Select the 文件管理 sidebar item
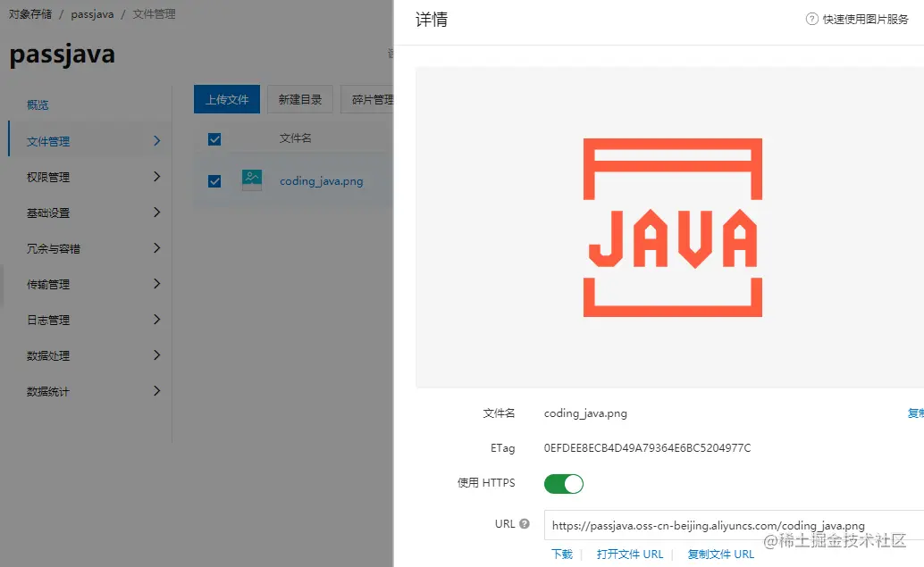Screen dimensions: 924x567 (90, 141)
